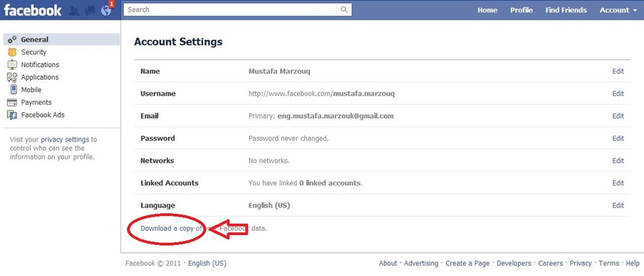Viewport: 644px width, 276px height.
Task: Select the Applications settings tab
Action: (x=62, y=77)
